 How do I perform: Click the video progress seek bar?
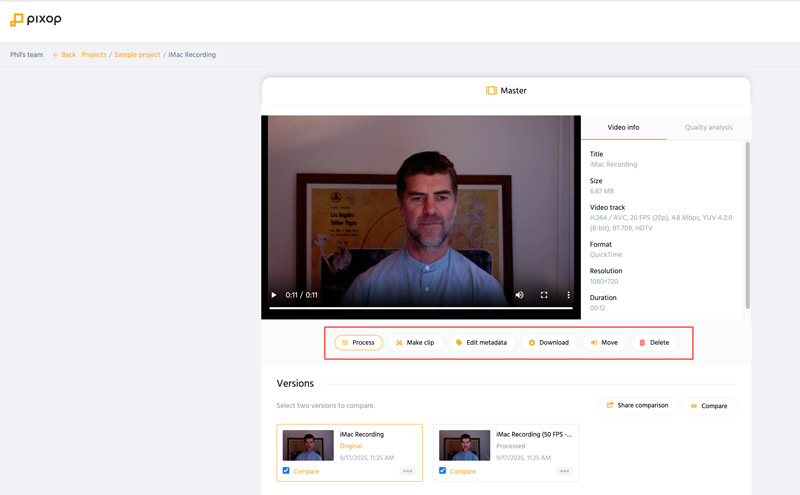[x=420, y=308]
